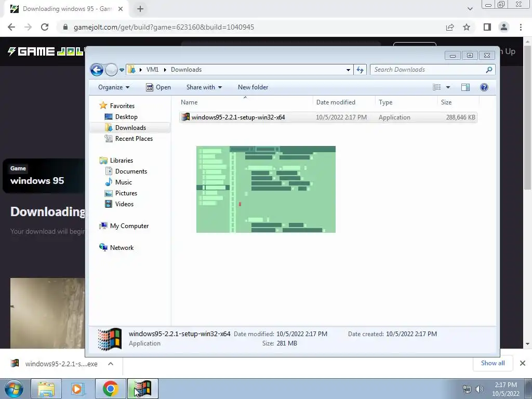Close the Downloading windows 95 tab
The width and height of the screenshot is (532, 399).
pyautogui.click(x=121, y=9)
